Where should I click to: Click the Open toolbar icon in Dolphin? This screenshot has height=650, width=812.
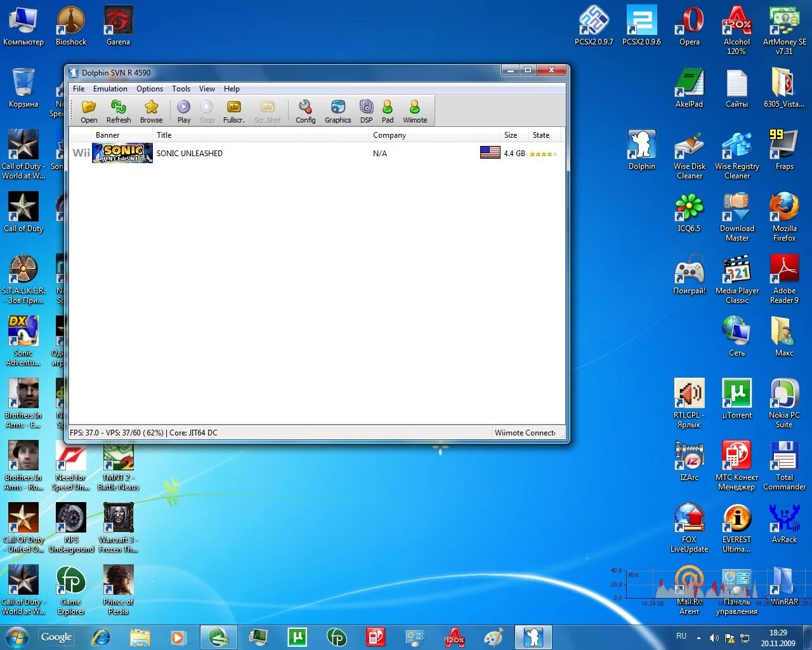89,111
